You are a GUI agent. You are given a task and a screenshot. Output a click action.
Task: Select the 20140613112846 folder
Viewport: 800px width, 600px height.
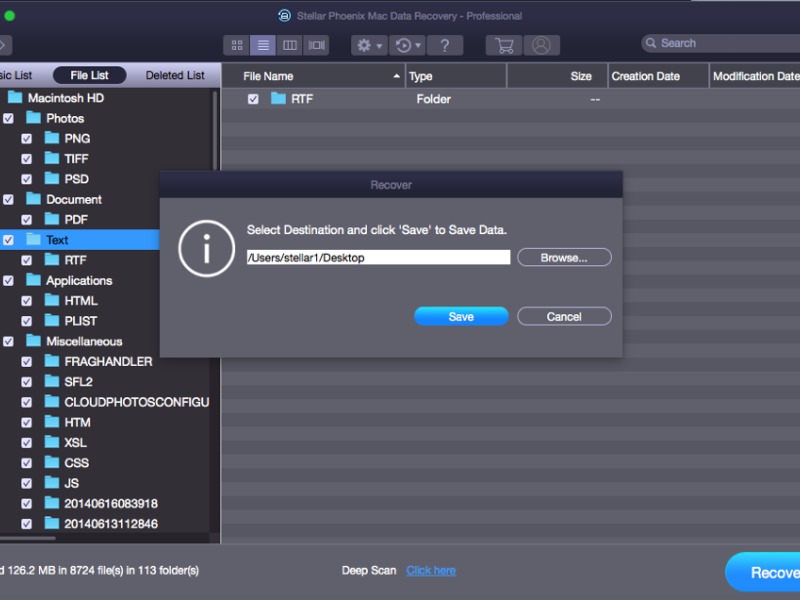coord(111,524)
